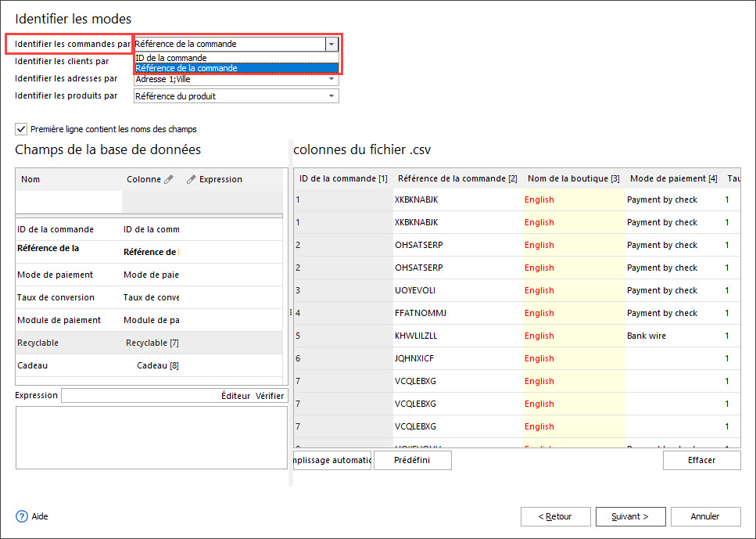Click the JQHNXICF reference cell
756x539 pixels.
coord(457,358)
